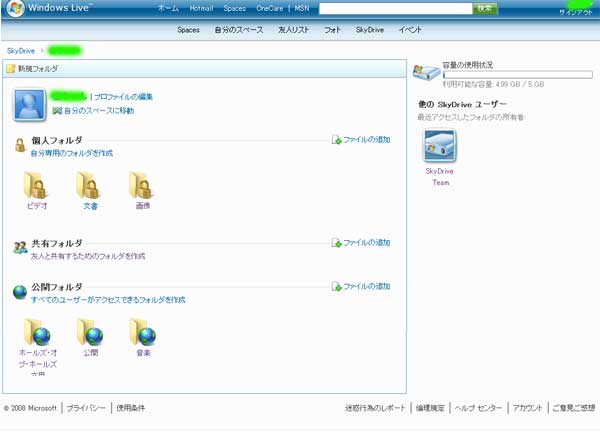Select フォト navigation tab
This screenshot has height=436, width=600.
(332, 30)
